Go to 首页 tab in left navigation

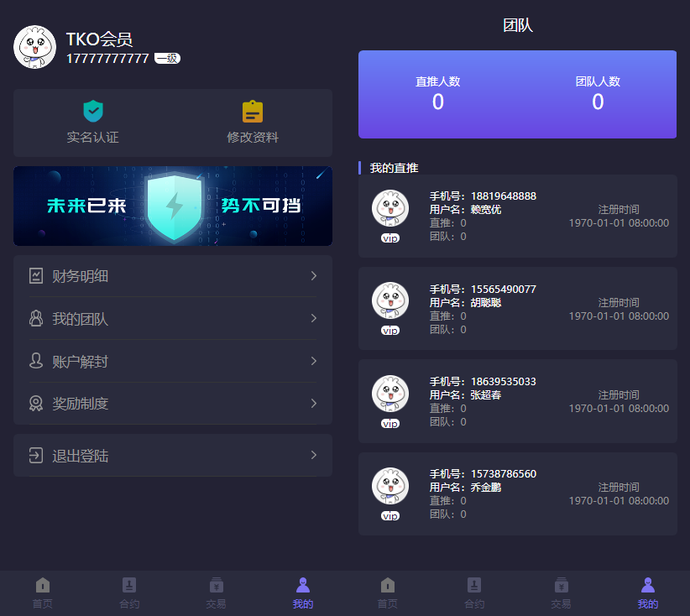(43, 593)
